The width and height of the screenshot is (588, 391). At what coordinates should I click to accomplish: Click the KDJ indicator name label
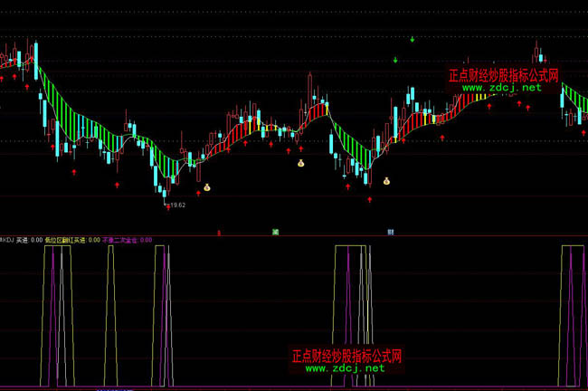pos(7,241)
